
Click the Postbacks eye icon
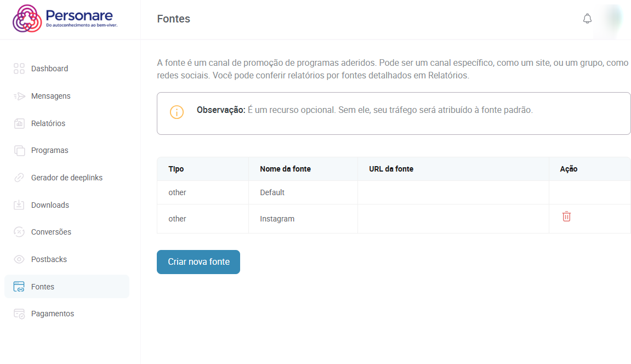pos(19,259)
